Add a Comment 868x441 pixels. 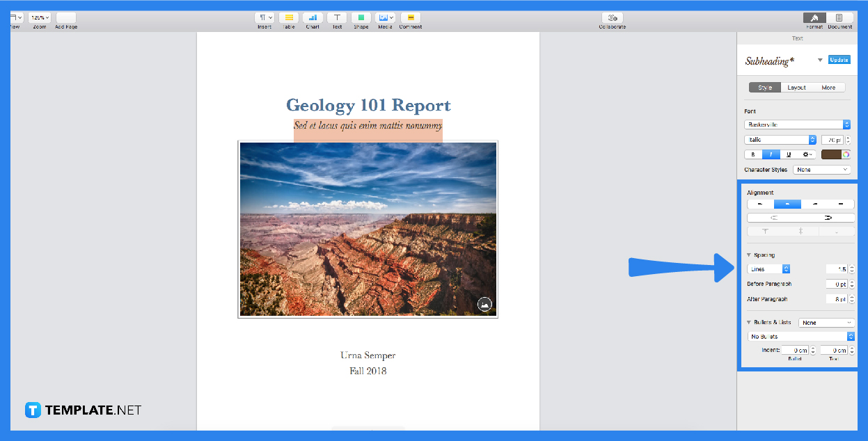pyautogui.click(x=410, y=19)
